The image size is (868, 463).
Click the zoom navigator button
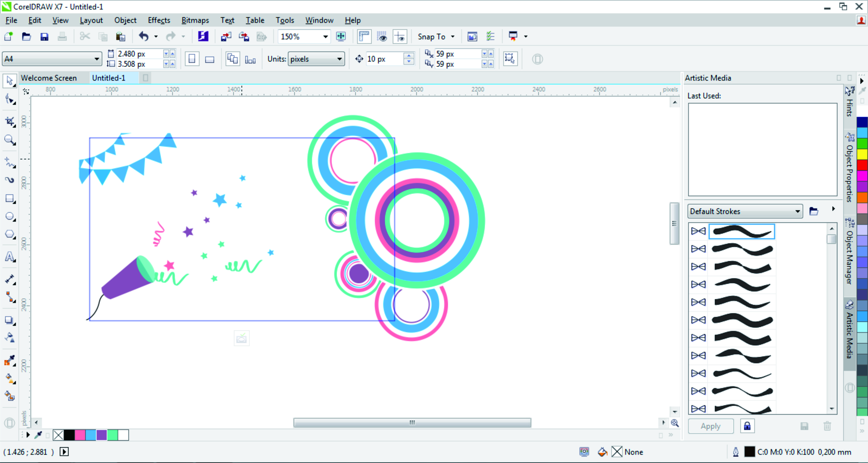(675, 423)
